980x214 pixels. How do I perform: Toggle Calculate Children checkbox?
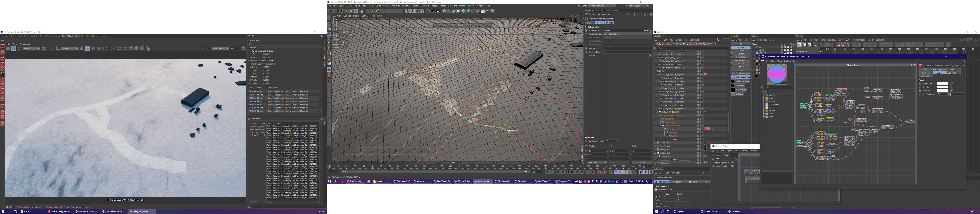(656, 190)
